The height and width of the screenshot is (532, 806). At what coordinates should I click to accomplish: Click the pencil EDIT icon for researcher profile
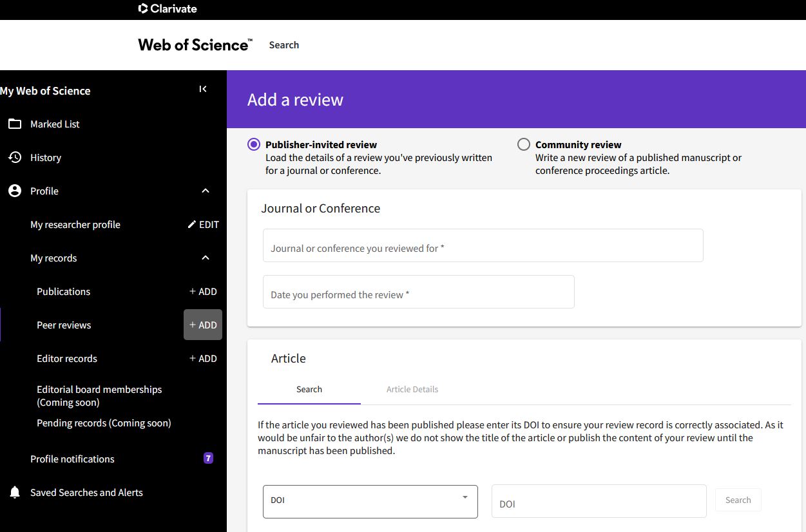pyautogui.click(x=192, y=224)
